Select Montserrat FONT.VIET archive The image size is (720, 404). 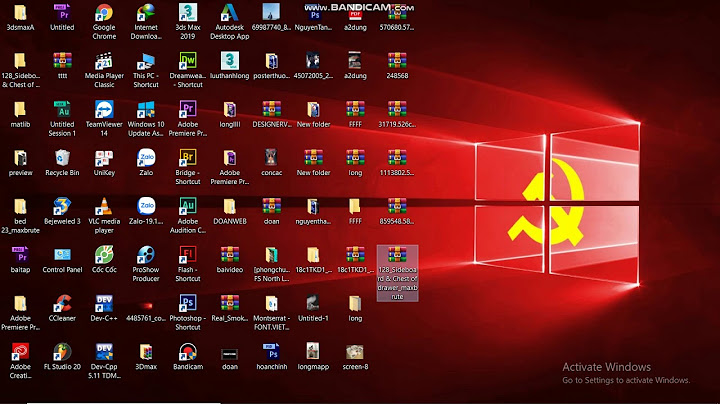coord(271,304)
